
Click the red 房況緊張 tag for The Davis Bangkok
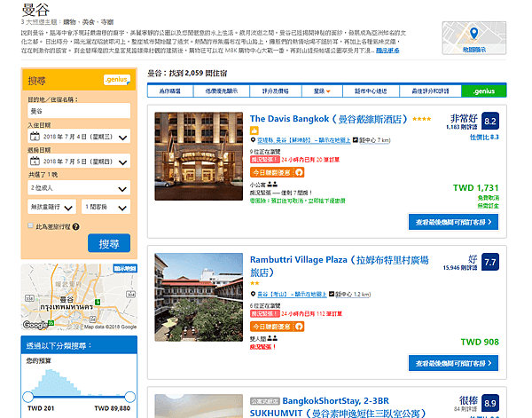pos(265,160)
